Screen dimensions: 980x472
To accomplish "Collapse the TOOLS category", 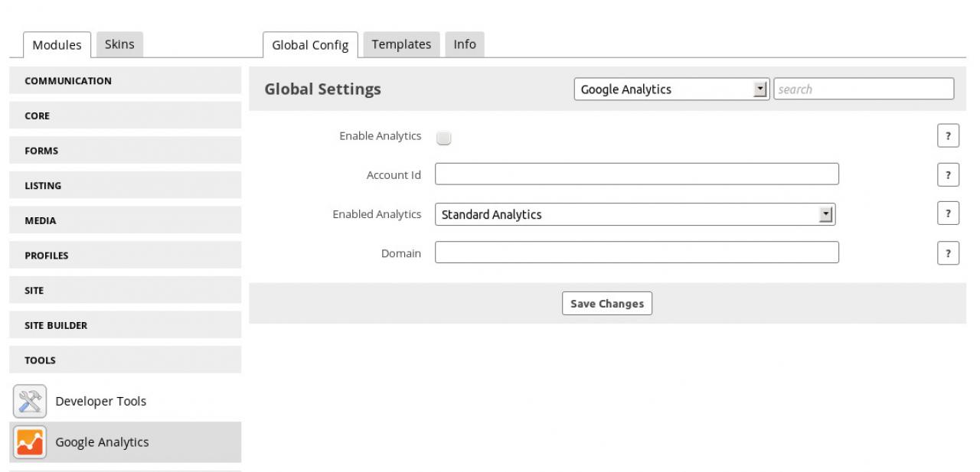I will click(125, 360).
